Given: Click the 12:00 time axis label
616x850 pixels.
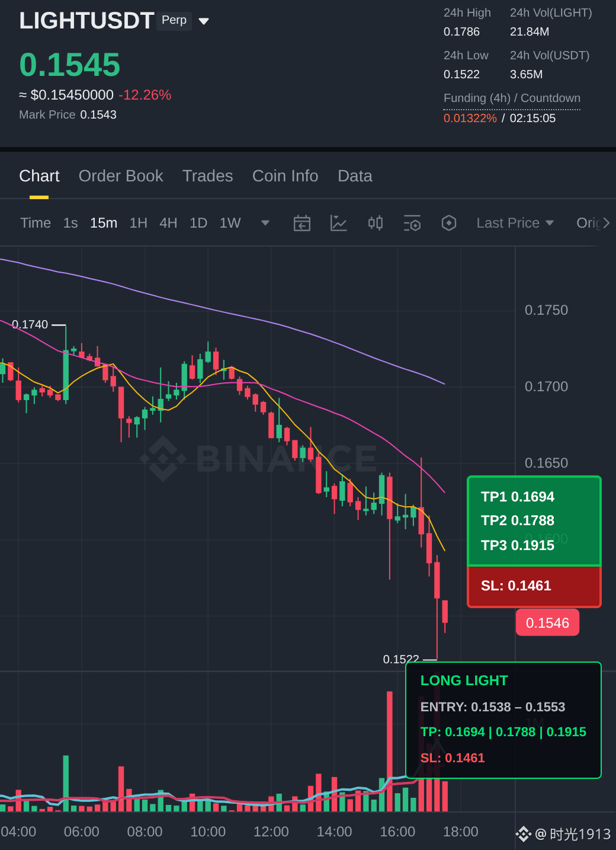Looking at the screenshot, I should tap(271, 832).
